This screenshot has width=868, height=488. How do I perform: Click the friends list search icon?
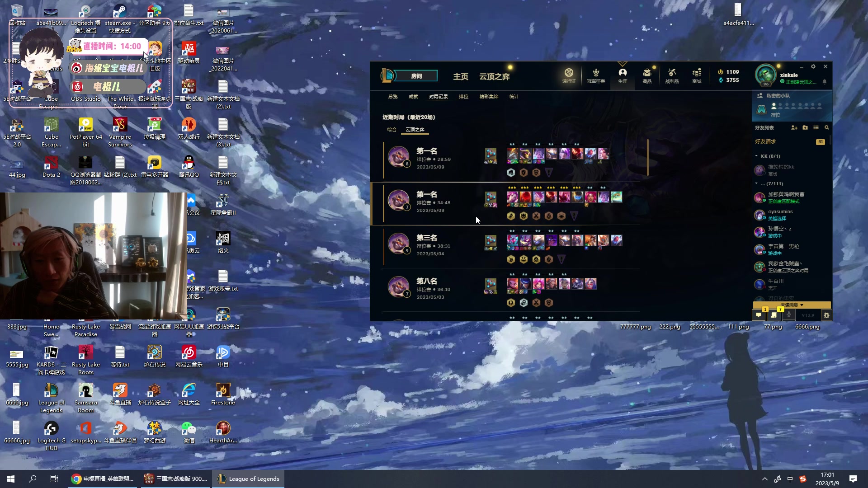pos(827,128)
